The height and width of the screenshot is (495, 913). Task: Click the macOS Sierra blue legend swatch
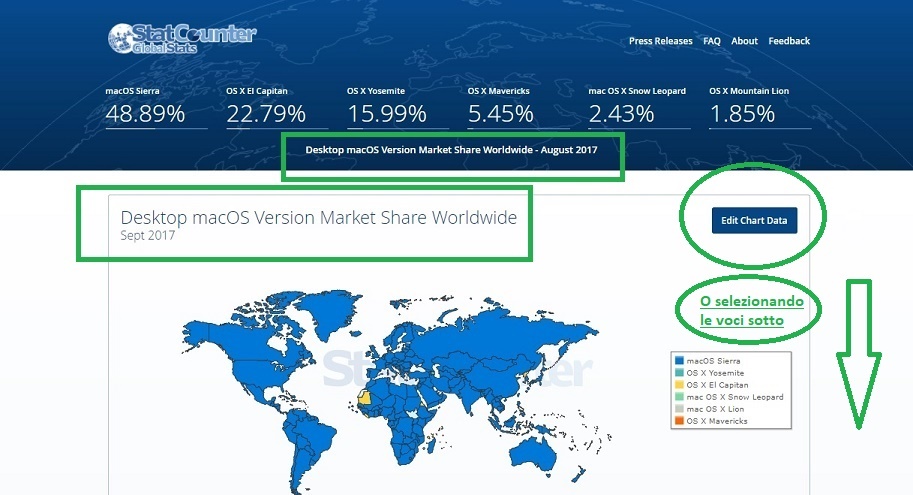click(679, 360)
